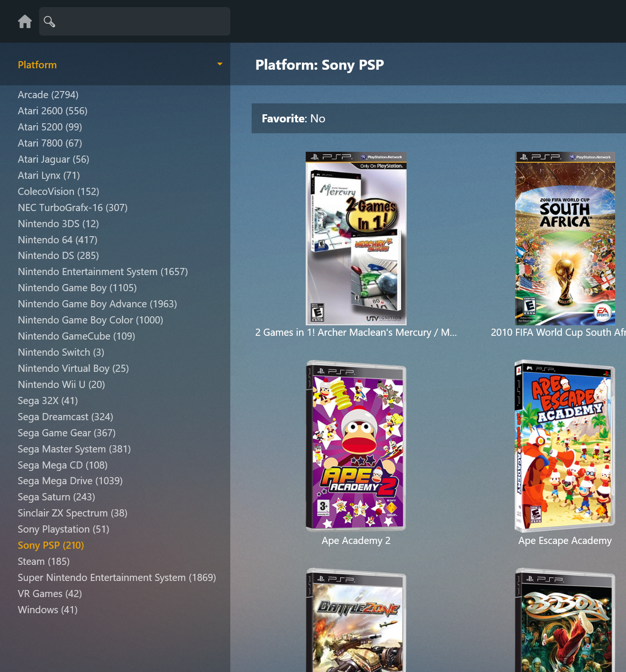Image resolution: width=626 pixels, height=672 pixels.
Task: Choose Sega Game Gear (367)
Action: pyautogui.click(x=67, y=433)
